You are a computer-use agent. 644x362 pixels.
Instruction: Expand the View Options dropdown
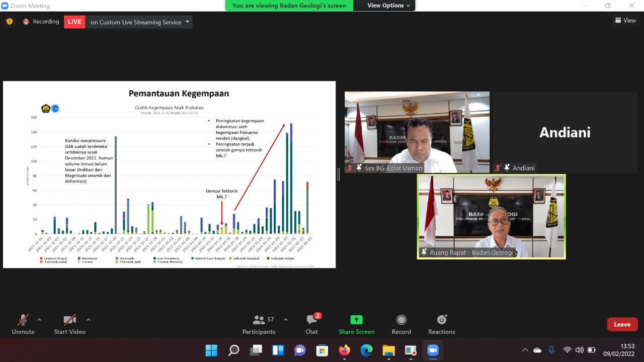pyautogui.click(x=388, y=6)
